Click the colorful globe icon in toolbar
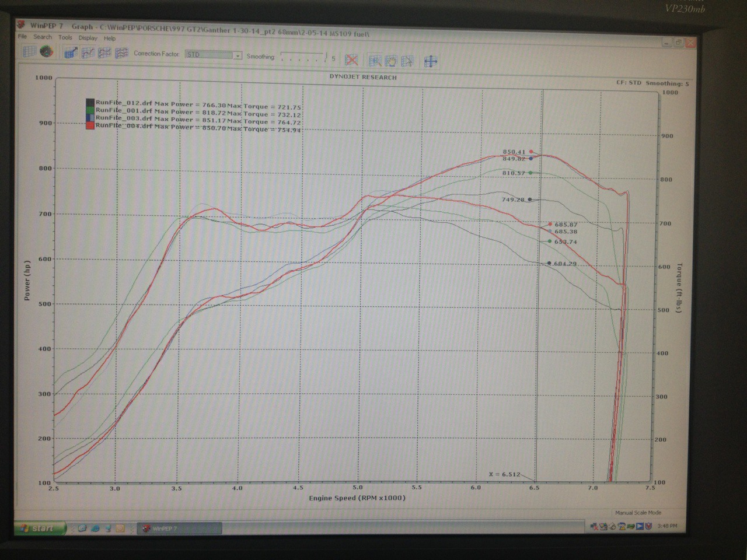The width and height of the screenshot is (747, 560). click(x=46, y=52)
